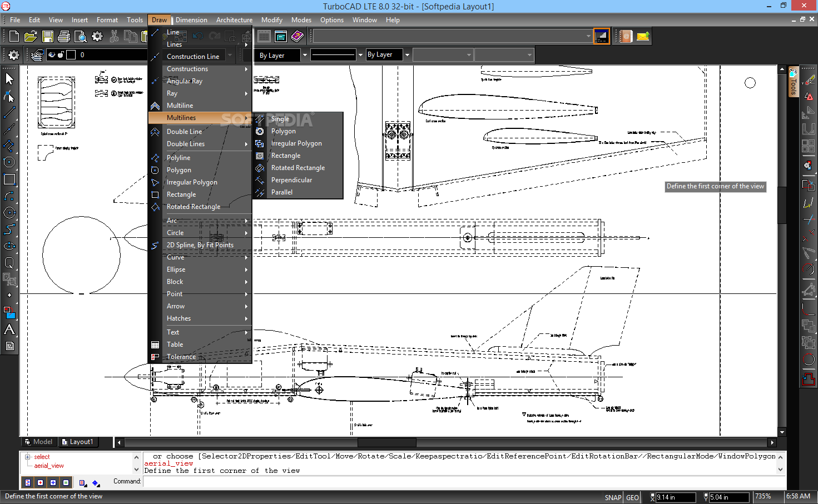Choose 2D Spline, By Fit Points in the Draw menu
The height and width of the screenshot is (504, 818).
point(200,245)
